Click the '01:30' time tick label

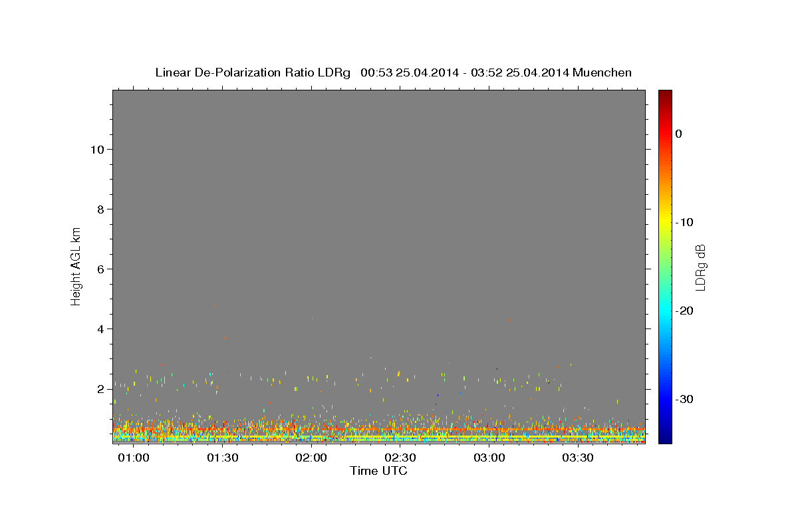pyautogui.click(x=222, y=458)
